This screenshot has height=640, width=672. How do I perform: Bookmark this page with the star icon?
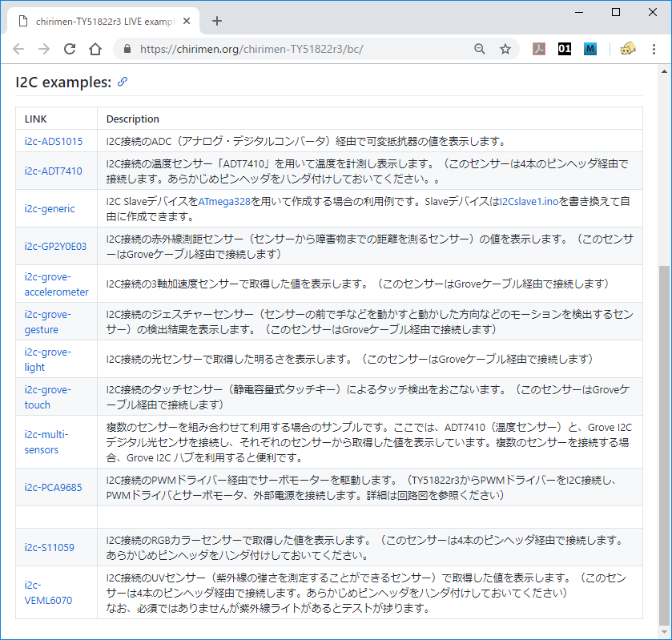[505, 49]
